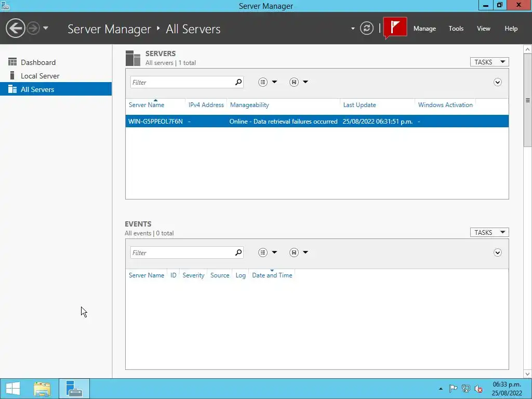
Task: Click the vertical scrollbar thumb
Action: click(528, 100)
